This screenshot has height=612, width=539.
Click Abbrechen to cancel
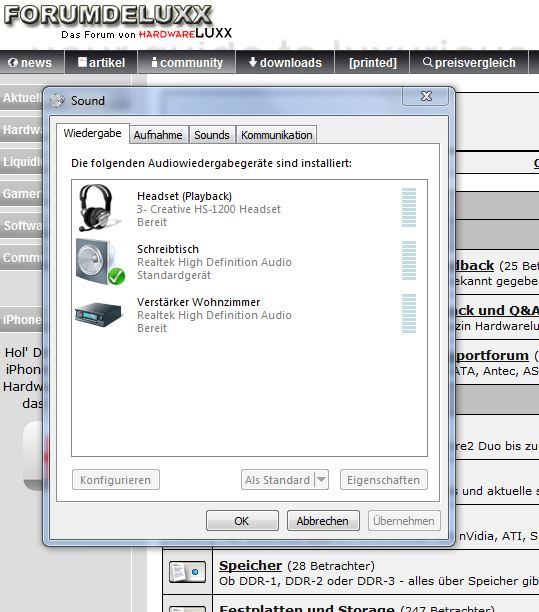coord(323,521)
